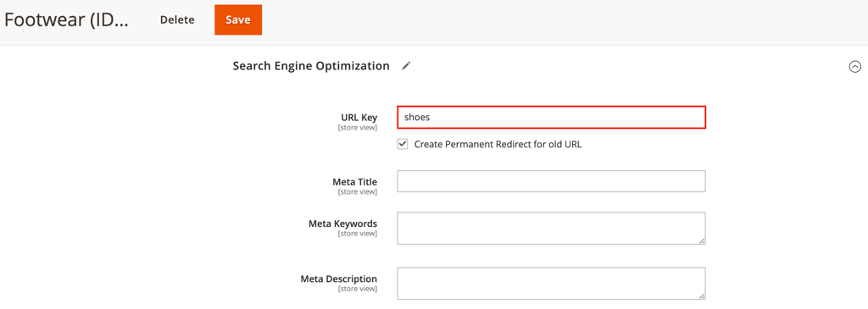Click the orange Save button
The height and width of the screenshot is (309, 868).
click(x=238, y=20)
